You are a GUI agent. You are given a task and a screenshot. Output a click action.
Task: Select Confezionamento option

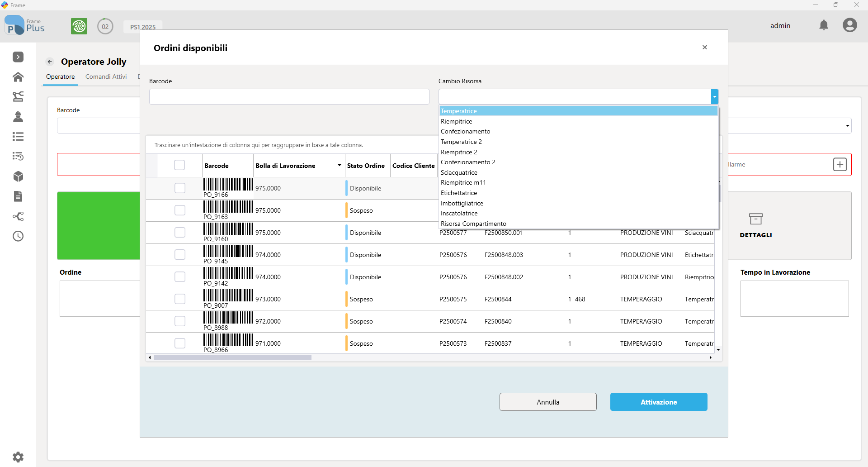[x=578, y=131]
